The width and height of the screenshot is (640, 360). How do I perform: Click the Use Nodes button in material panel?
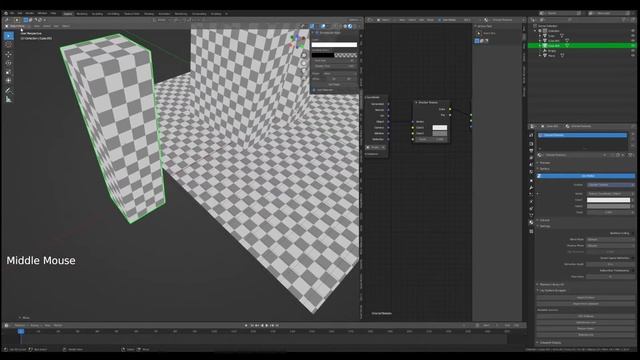point(586,176)
